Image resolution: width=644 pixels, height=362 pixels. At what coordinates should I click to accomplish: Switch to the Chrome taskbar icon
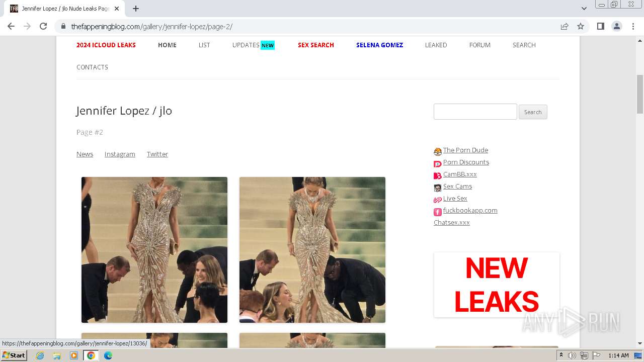91,355
